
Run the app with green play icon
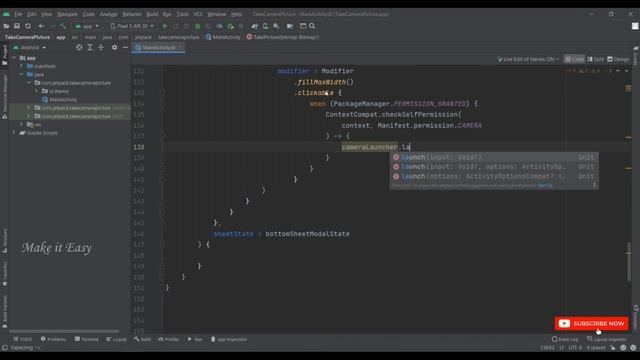coord(165,26)
